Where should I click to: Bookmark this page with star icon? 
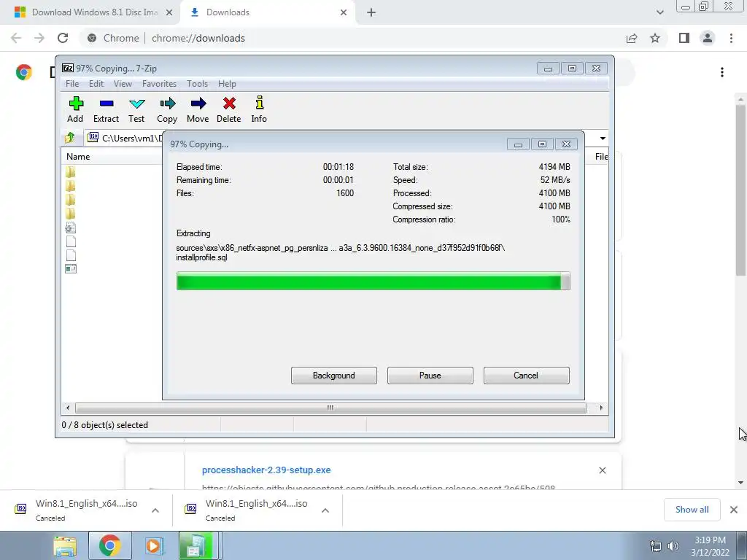655,38
